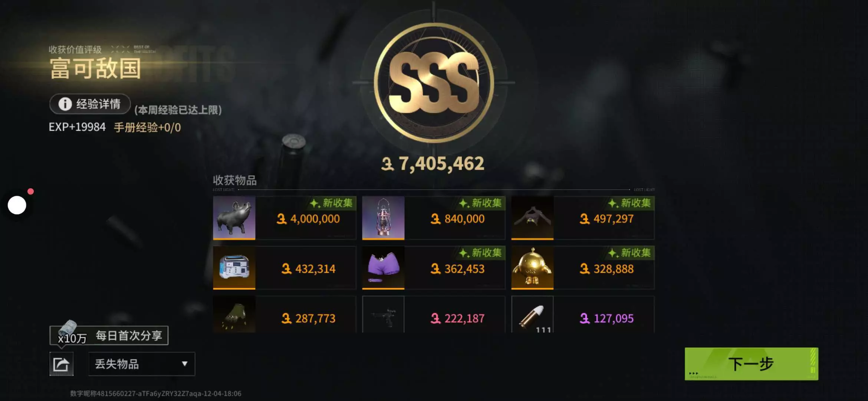
Task: Click the 下一步 green button
Action: click(751, 363)
